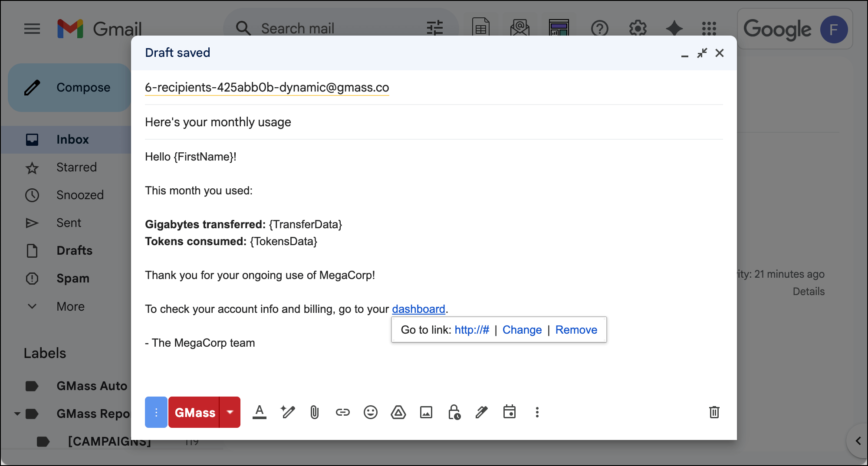Click the Help me write pencil icon

(287, 412)
